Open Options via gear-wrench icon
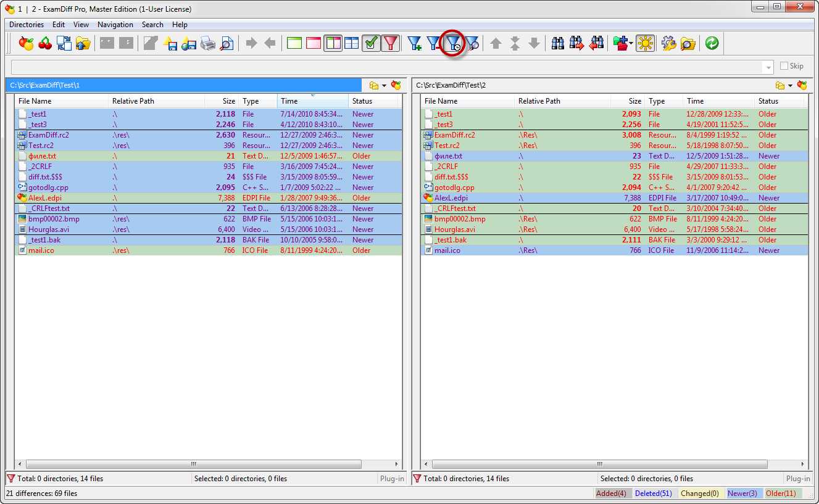 pyautogui.click(x=669, y=43)
